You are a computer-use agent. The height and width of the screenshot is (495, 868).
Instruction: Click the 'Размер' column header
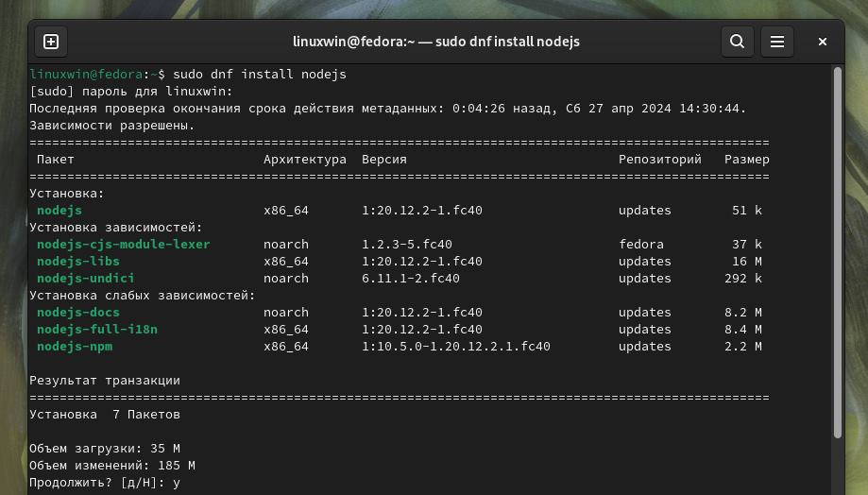coord(747,160)
